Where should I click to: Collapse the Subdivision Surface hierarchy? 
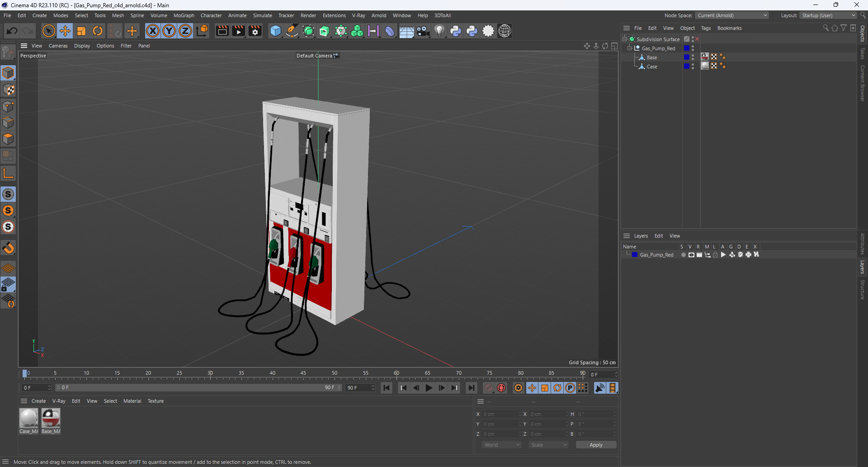tap(625, 39)
